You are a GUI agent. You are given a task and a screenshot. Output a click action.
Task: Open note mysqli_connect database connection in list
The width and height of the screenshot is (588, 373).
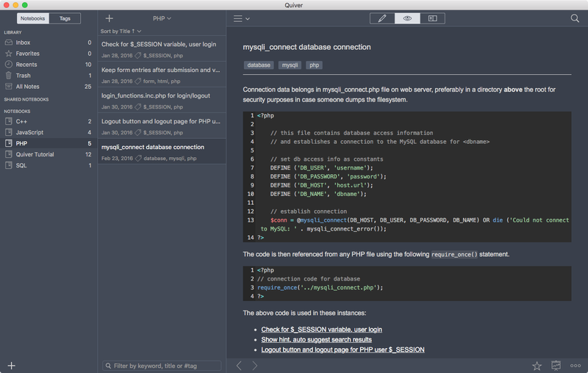point(162,152)
